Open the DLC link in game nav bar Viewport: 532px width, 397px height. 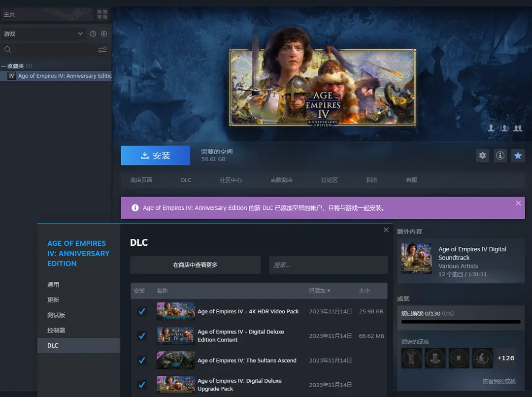pos(186,180)
